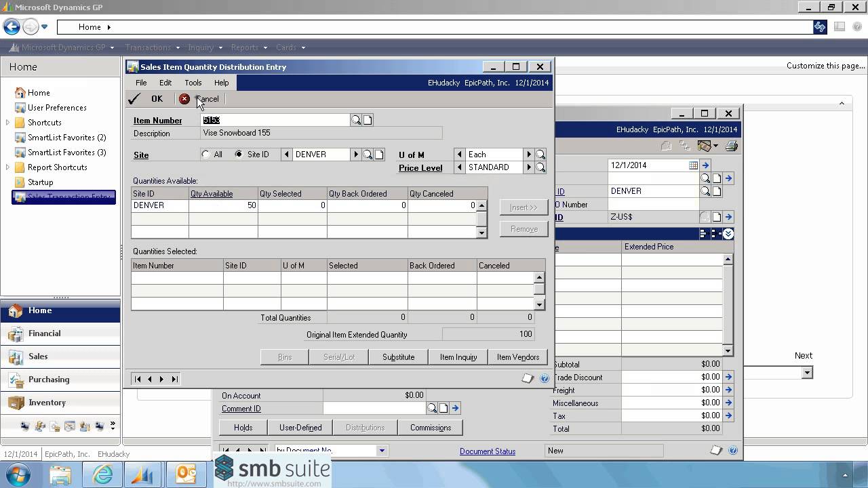Show more navigation pane buttons chevron
The height and width of the screenshot is (488, 868).
point(113,426)
